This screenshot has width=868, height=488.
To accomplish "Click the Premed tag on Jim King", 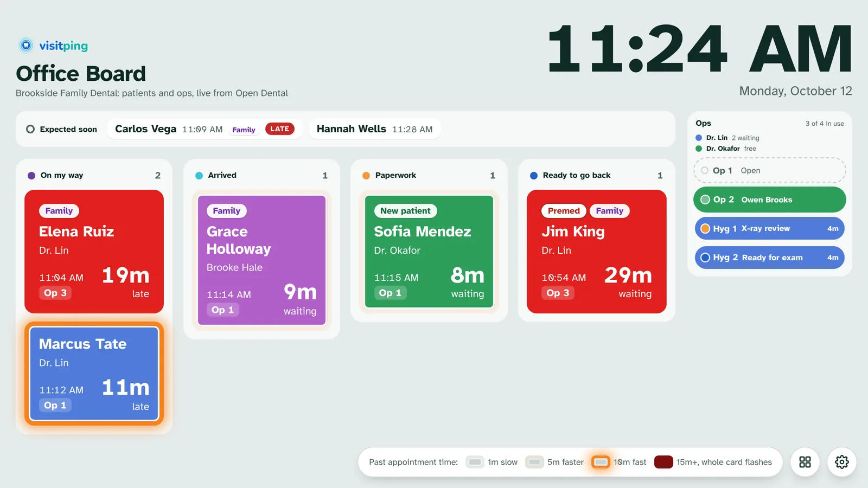I will point(564,211).
